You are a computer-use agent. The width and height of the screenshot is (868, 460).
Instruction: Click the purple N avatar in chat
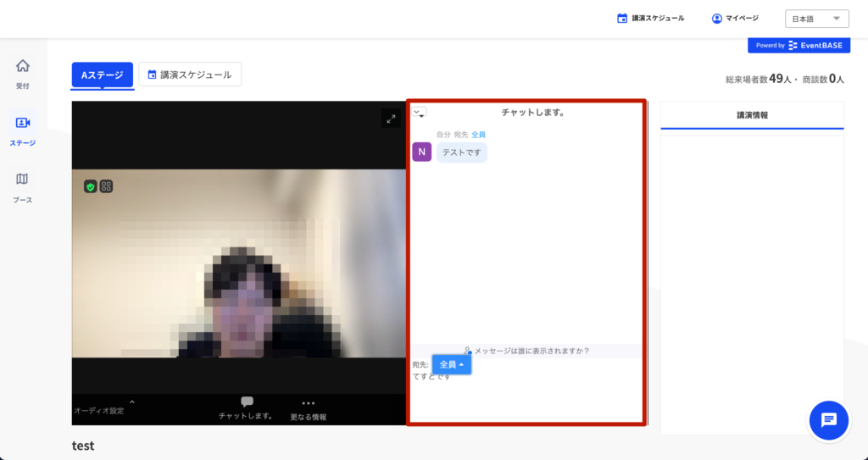click(x=422, y=152)
